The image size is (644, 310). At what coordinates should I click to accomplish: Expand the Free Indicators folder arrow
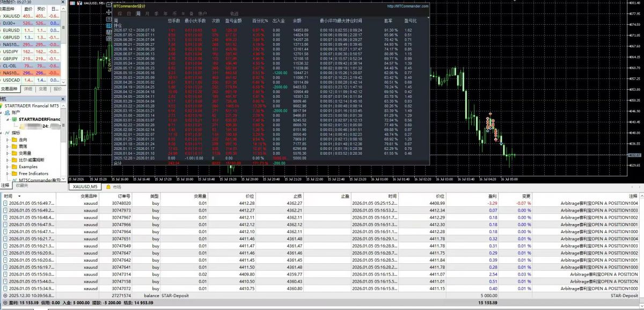point(8,174)
